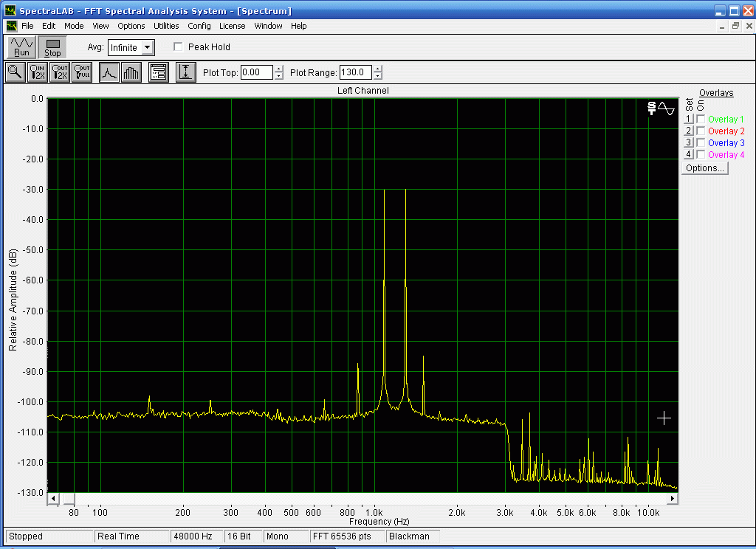Click the zoom In 2X icon
Image resolution: width=756 pixels, height=549 pixels.
tap(38, 72)
